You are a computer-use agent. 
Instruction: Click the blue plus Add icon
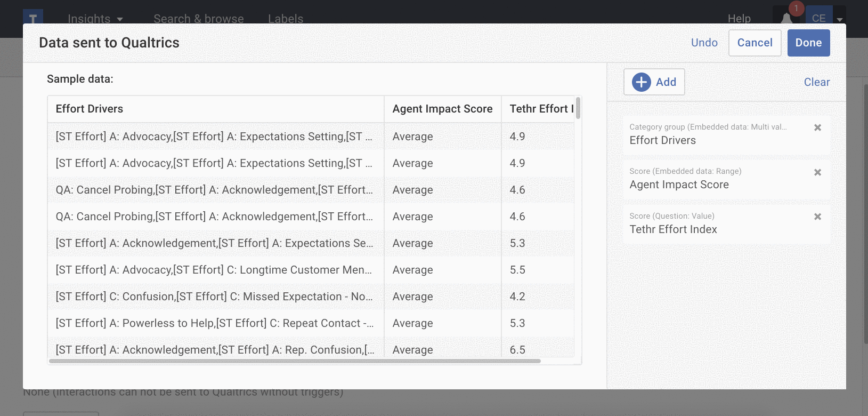tap(641, 82)
